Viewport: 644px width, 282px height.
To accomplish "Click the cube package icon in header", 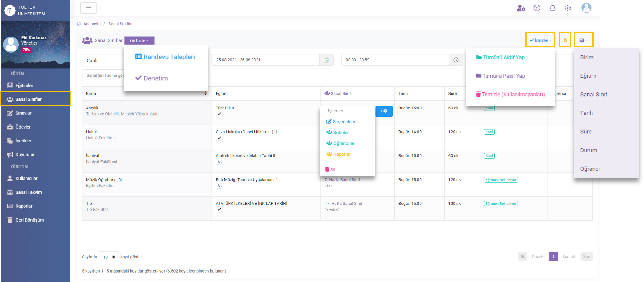I will tap(537, 8).
